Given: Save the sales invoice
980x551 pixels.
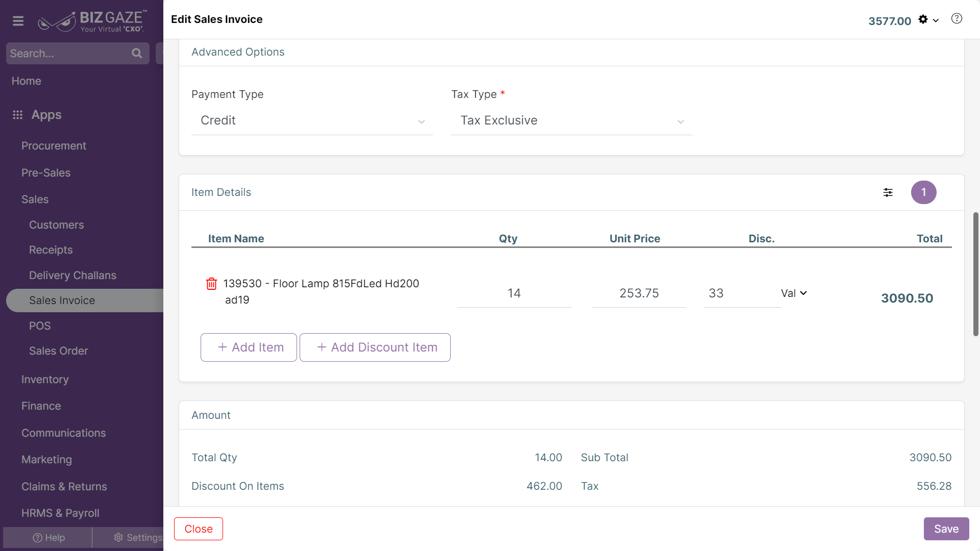Looking at the screenshot, I should coord(946,529).
